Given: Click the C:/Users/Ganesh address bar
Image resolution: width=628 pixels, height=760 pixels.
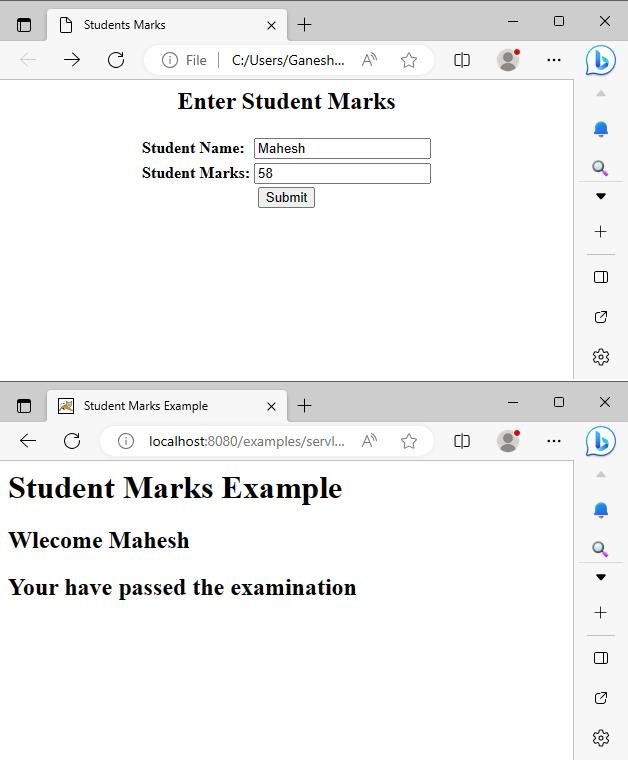Looking at the screenshot, I should pos(288,60).
